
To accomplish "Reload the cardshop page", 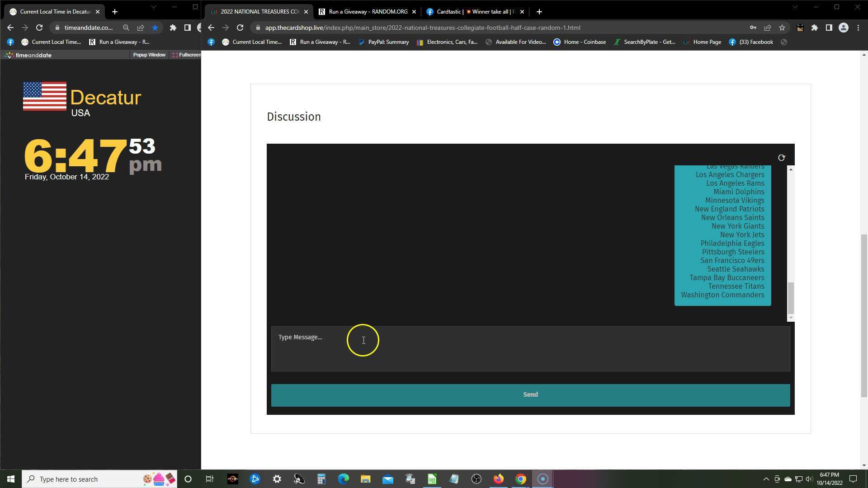I will click(240, 28).
